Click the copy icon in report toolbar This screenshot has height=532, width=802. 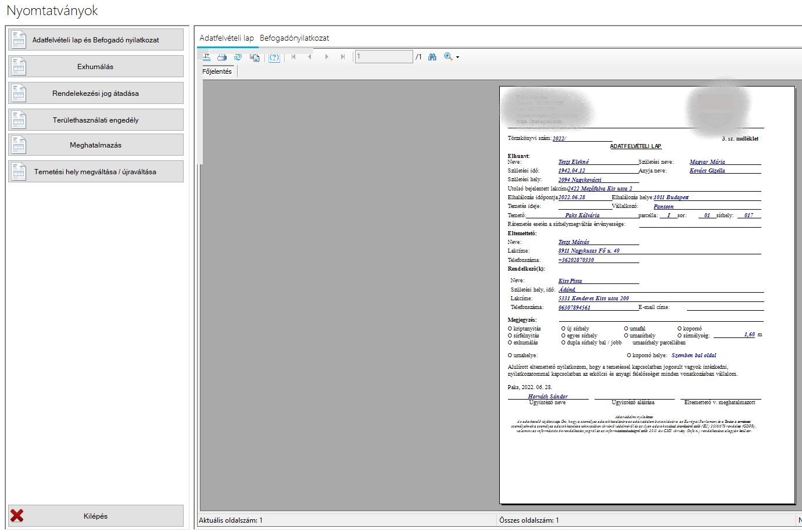coord(255,57)
